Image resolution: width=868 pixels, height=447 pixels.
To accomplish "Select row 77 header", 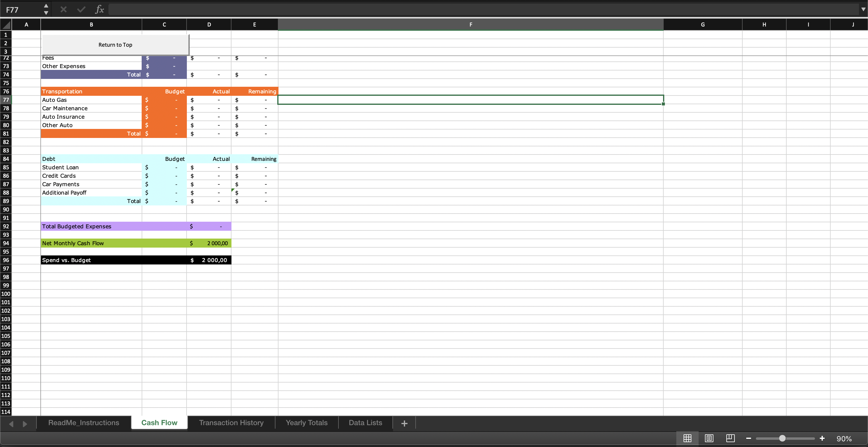I will point(6,100).
